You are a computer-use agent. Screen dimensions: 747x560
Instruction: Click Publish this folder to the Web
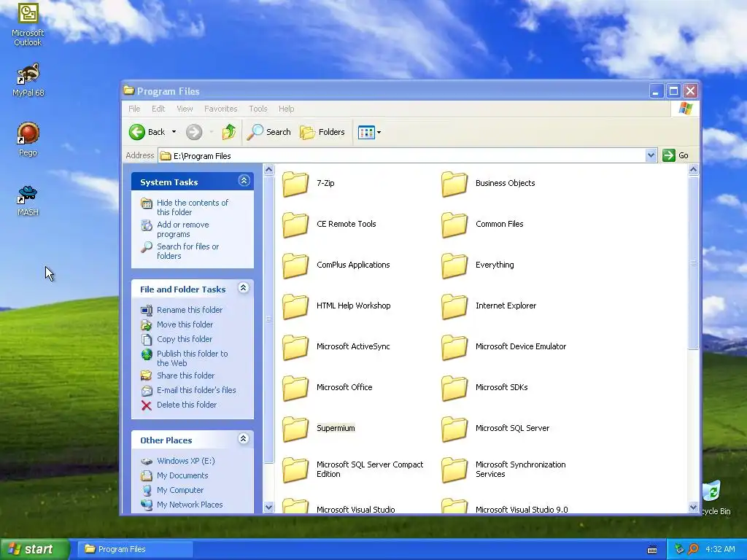point(193,358)
